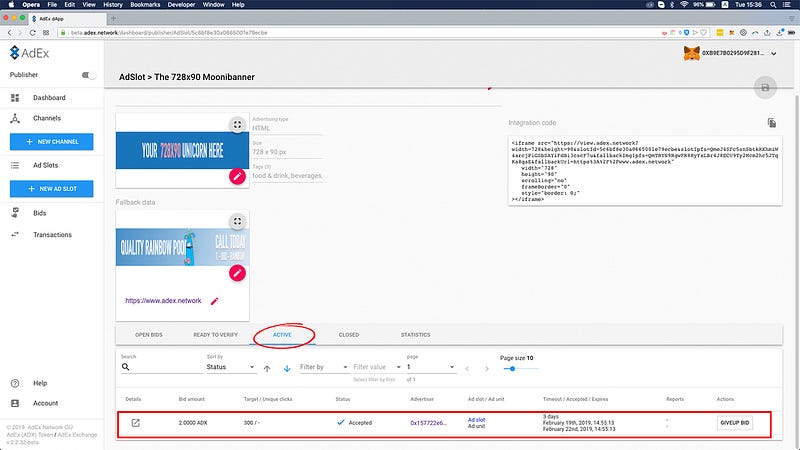Open the History menu
Screen dimensions: 800x450
click(x=113, y=5)
